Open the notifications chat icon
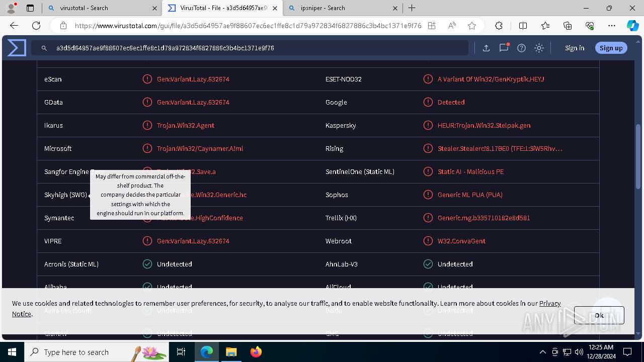 tap(504, 48)
